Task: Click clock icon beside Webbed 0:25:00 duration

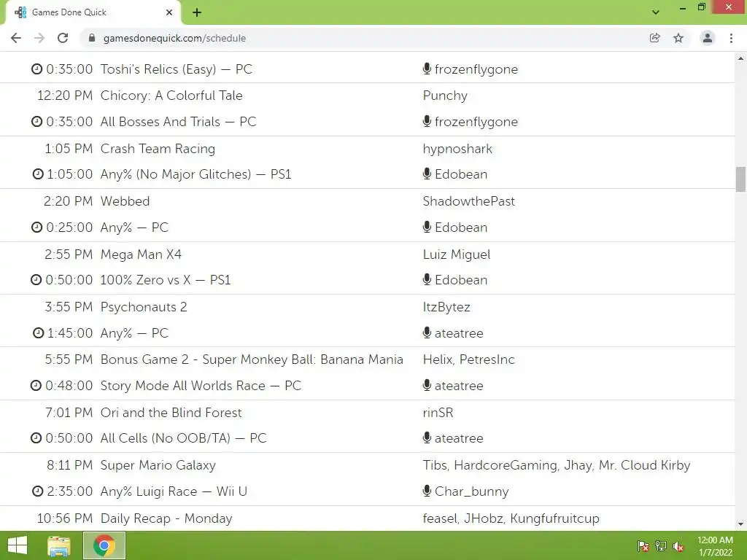Action: click(36, 227)
